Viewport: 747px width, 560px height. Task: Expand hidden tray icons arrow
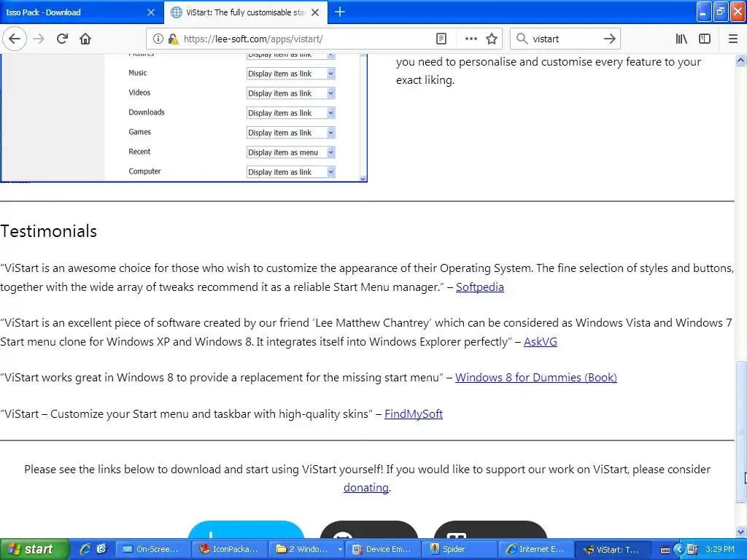point(679,550)
